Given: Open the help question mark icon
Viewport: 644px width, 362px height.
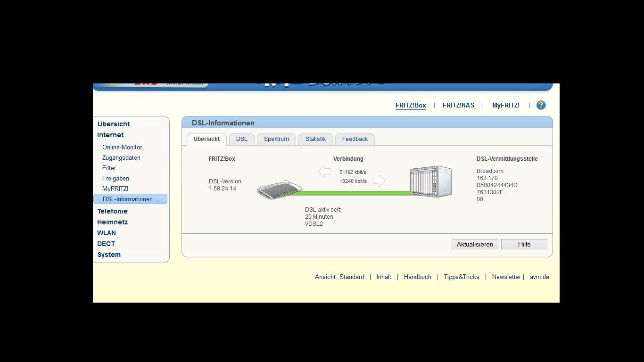Looking at the screenshot, I should (541, 105).
